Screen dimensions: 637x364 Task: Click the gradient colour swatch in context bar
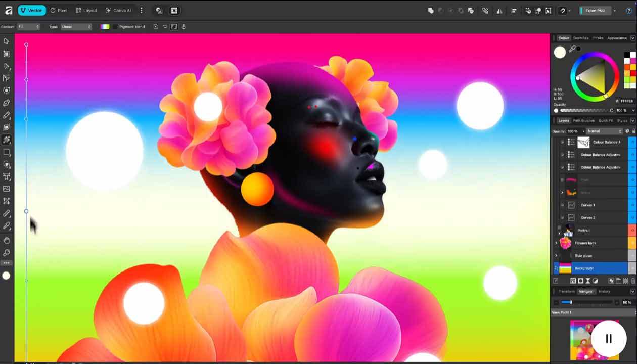click(105, 27)
